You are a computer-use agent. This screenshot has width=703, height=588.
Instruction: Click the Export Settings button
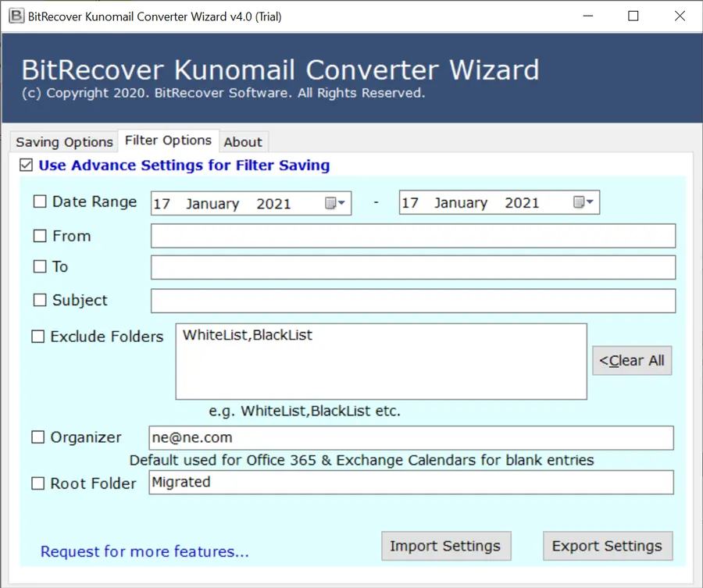coord(608,546)
